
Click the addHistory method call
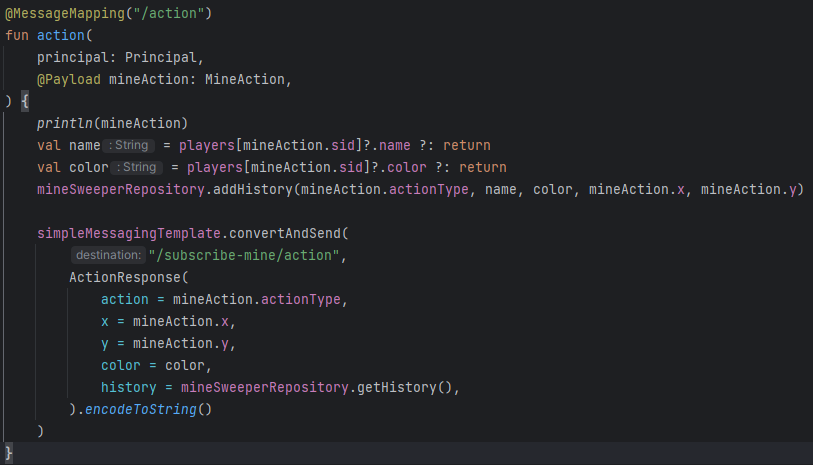click(253, 190)
